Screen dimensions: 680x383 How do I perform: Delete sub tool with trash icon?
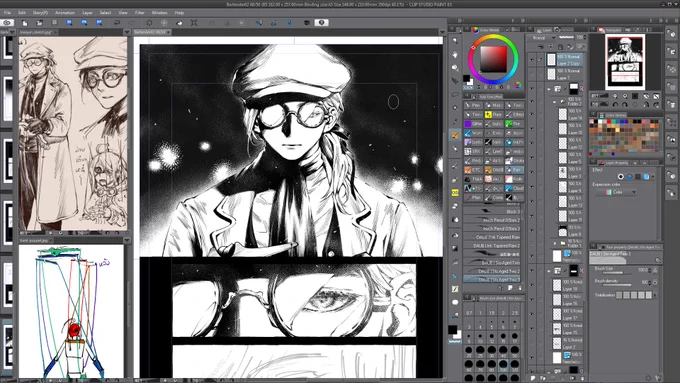[520, 288]
